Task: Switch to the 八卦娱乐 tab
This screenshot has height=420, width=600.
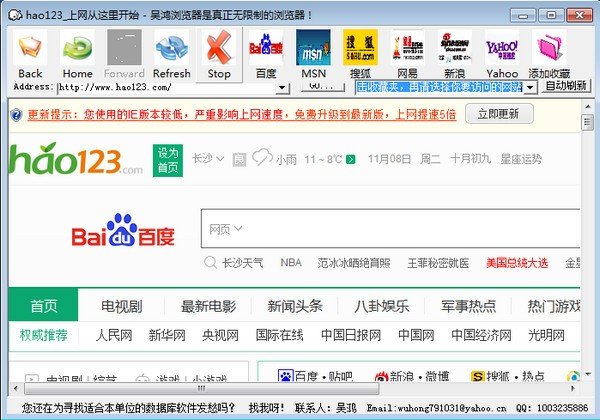Action: 382,306
